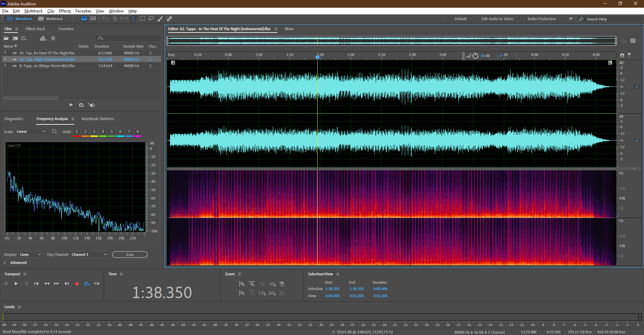644x335 pixels.
Task: Click Hold button 5
Action: [112, 132]
